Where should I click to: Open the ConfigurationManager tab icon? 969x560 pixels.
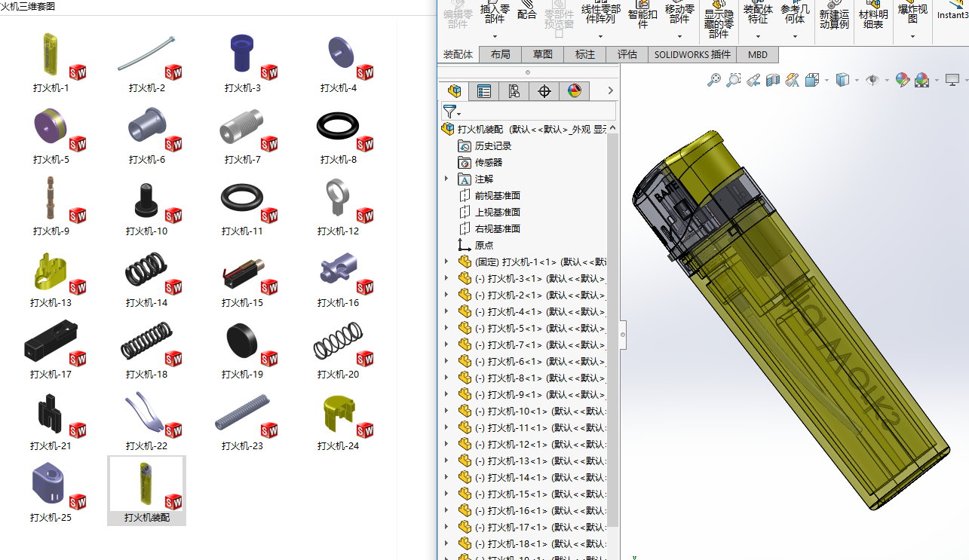(514, 91)
